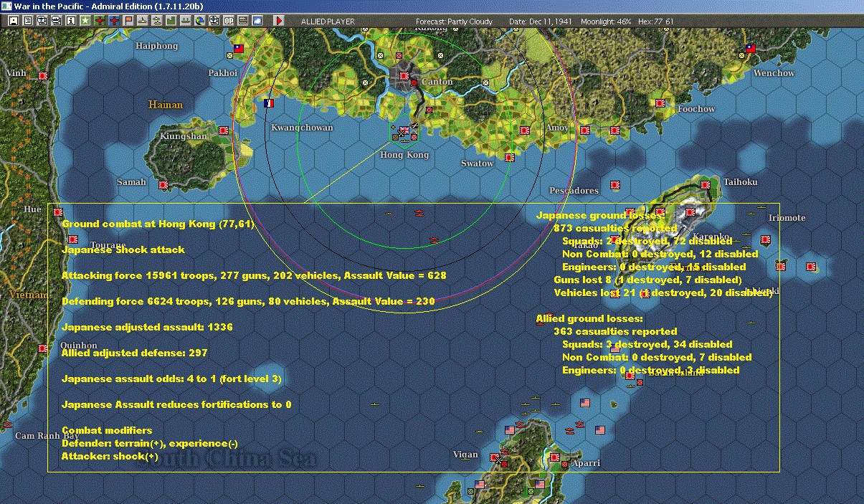Click the white star on green icon
Viewport: 864px width, 504px height.
point(85,21)
